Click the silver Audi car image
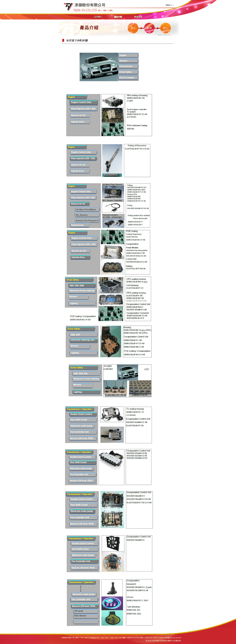The image size is (236, 644). 99,67
